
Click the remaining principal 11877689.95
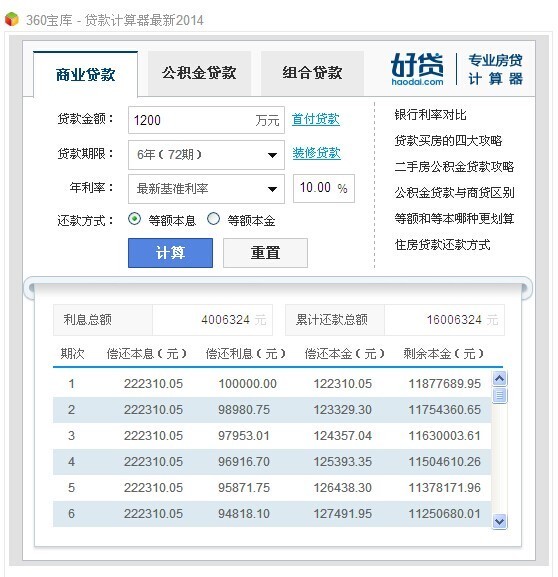coord(445,384)
